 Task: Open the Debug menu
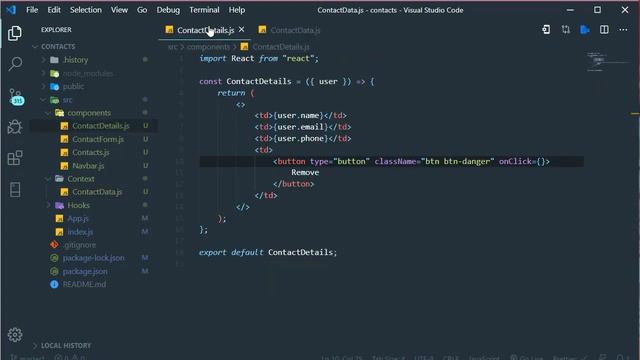coord(168,10)
